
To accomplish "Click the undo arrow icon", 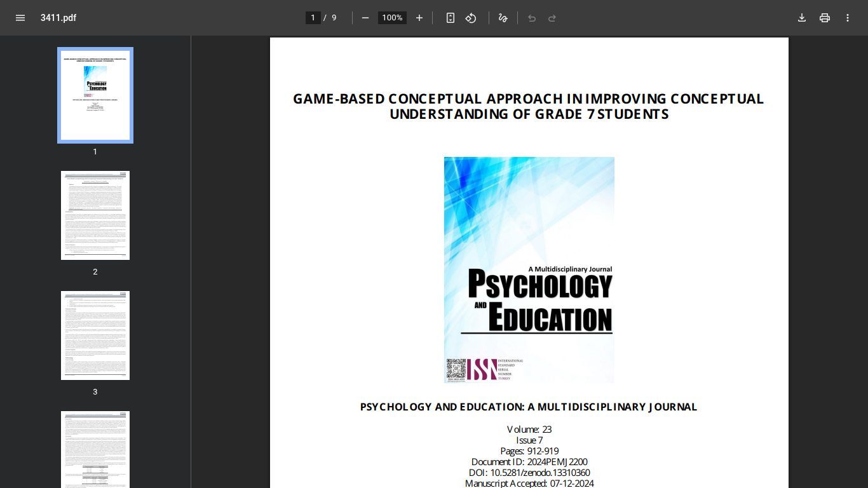I will point(532,18).
